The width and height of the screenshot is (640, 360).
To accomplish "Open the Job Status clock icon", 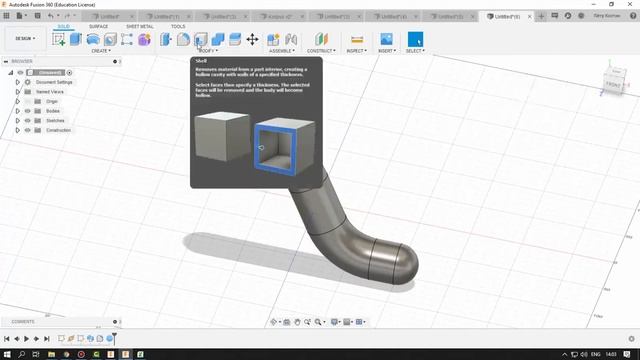I will pyautogui.click(x=568, y=16).
